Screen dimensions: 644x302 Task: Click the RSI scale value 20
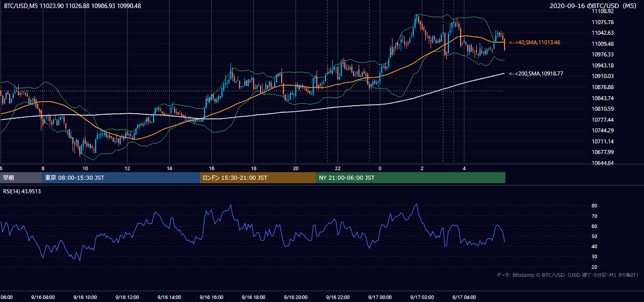tap(594, 267)
